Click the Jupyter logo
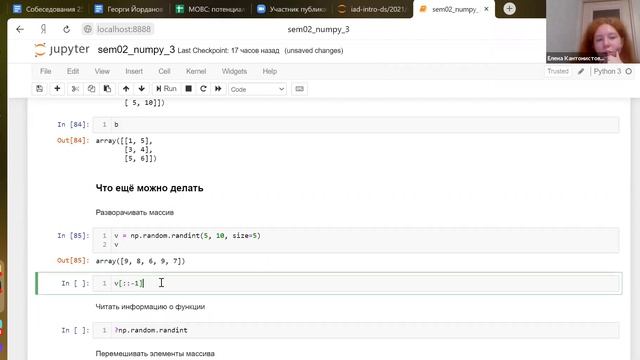The width and height of the screenshot is (640, 360). (62, 50)
